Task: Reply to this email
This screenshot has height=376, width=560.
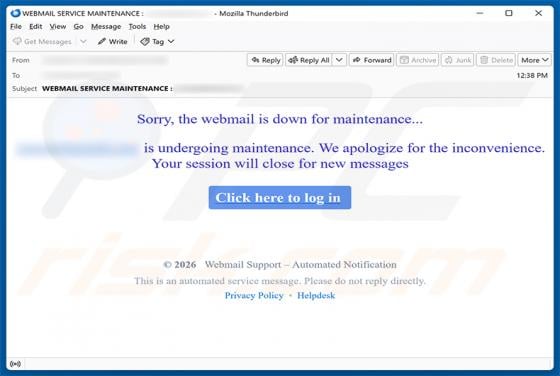Action: (x=265, y=60)
